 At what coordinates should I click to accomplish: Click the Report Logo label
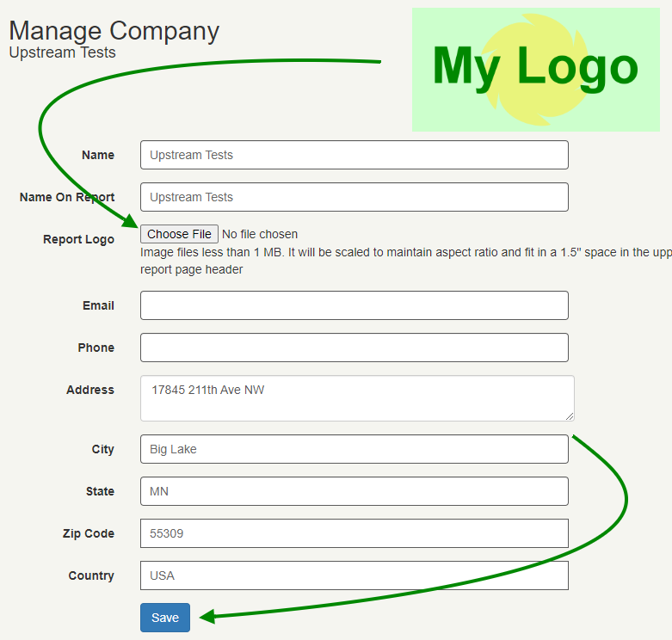coord(78,239)
